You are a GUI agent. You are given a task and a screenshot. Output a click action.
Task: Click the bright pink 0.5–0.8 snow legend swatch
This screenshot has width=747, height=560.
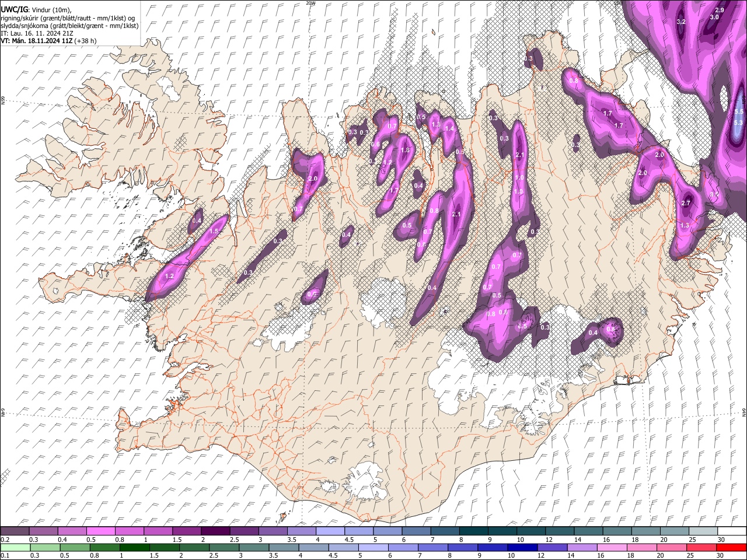[x=100, y=531]
